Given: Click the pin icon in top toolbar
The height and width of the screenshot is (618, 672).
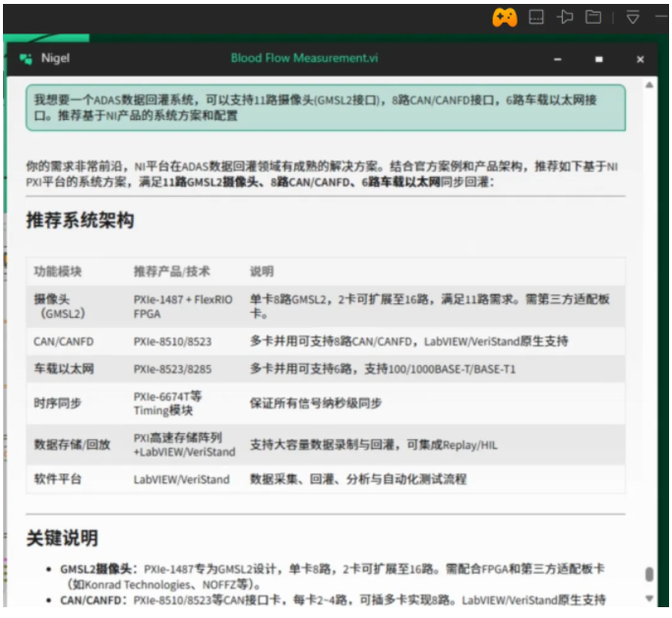Looking at the screenshot, I should point(565,17).
